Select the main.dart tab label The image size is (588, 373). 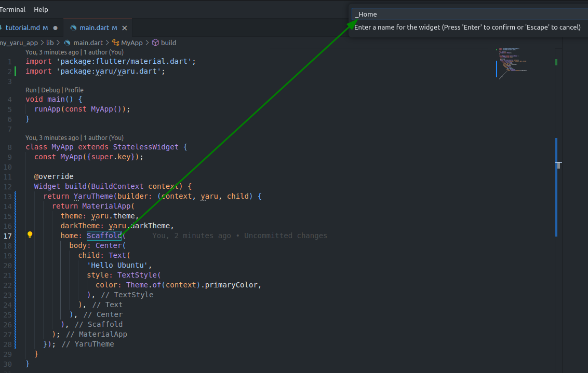click(x=94, y=27)
